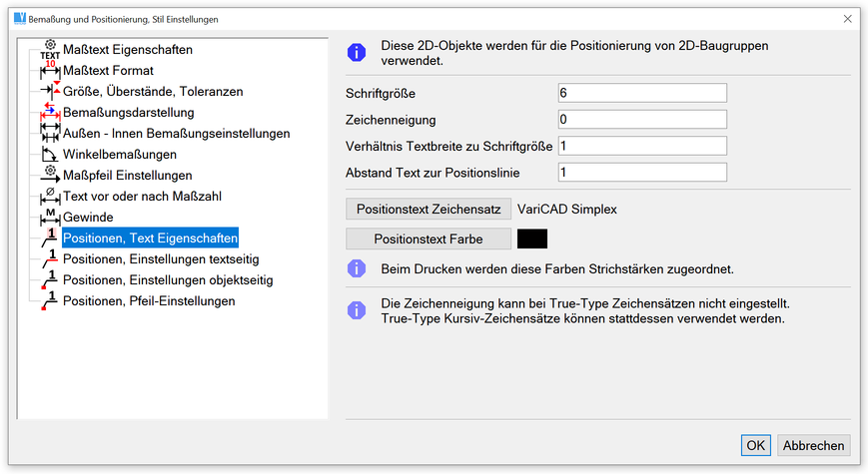The height and width of the screenshot is (474, 868).
Task: Click the Winkelbemaßungen angle icon
Action: point(50,155)
